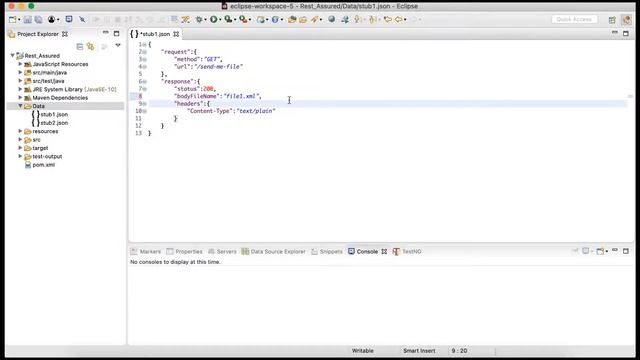The width and height of the screenshot is (640, 360).
Task: Click the New file wizard icon
Action: (13, 19)
